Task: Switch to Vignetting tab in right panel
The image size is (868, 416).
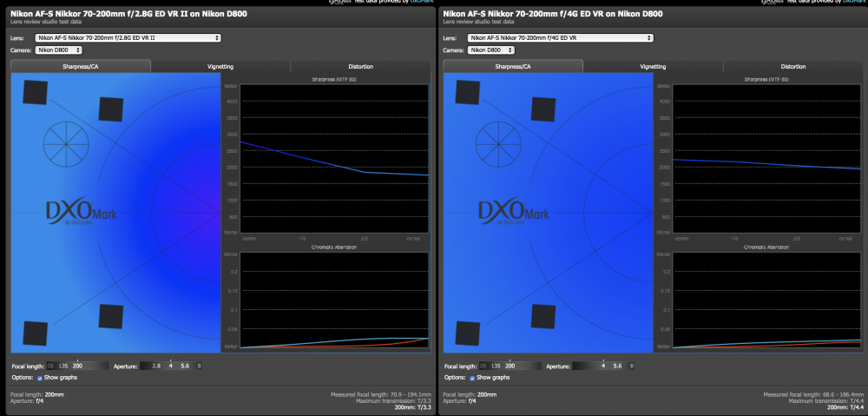Action: pos(653,67)
